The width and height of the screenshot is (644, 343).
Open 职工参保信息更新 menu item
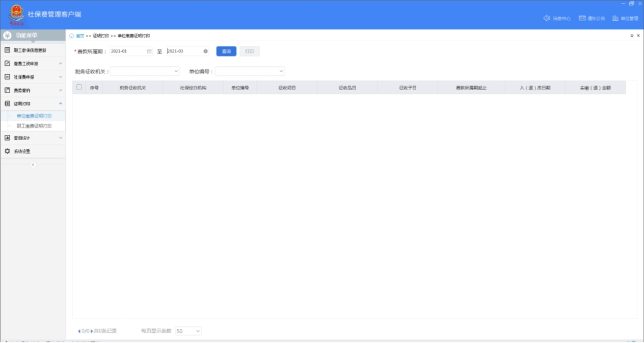coord(33,50)
